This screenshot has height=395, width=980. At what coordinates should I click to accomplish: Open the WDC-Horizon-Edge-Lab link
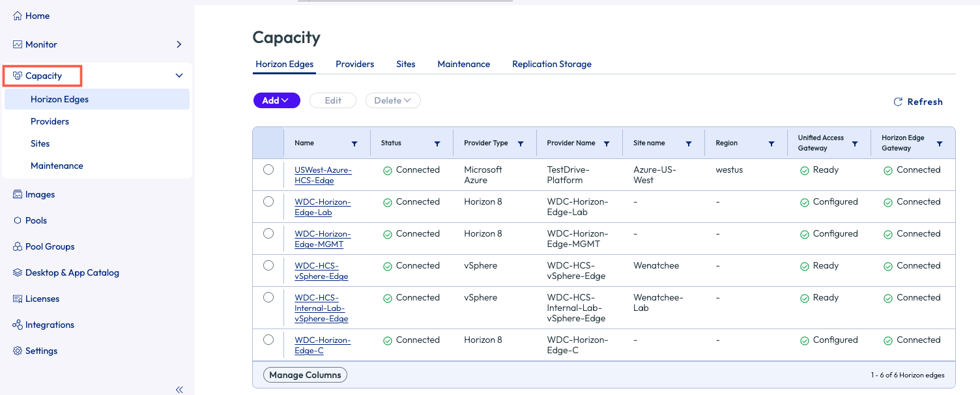[323, 207]
